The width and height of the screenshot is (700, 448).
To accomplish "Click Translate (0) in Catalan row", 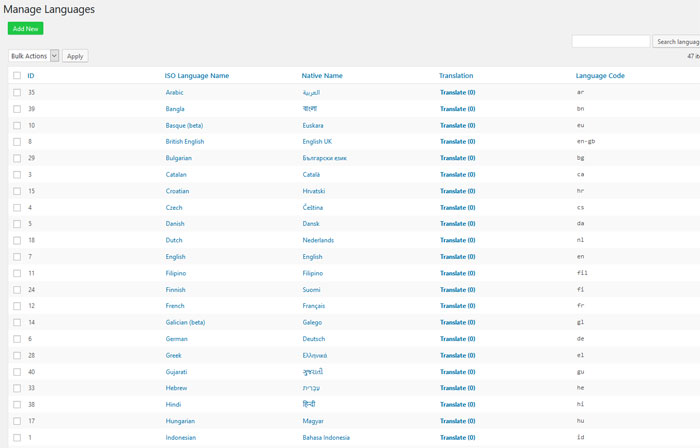I will click(x=458, y=174).
